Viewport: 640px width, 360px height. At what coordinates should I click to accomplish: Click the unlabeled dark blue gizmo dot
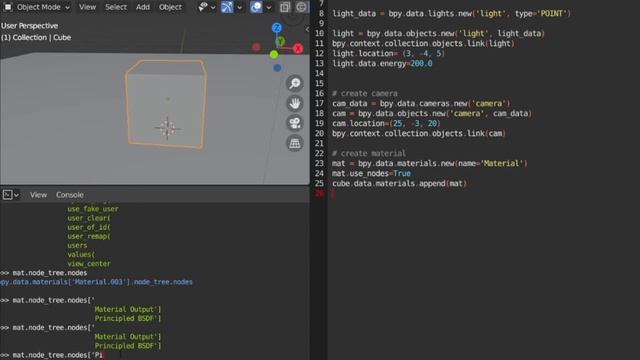[x=277, y=68]
